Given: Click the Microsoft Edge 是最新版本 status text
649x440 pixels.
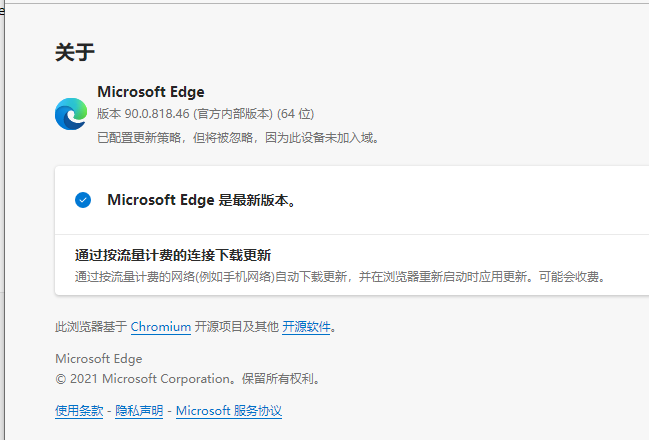Looking at the screenshot, I should tap(201, 200).
